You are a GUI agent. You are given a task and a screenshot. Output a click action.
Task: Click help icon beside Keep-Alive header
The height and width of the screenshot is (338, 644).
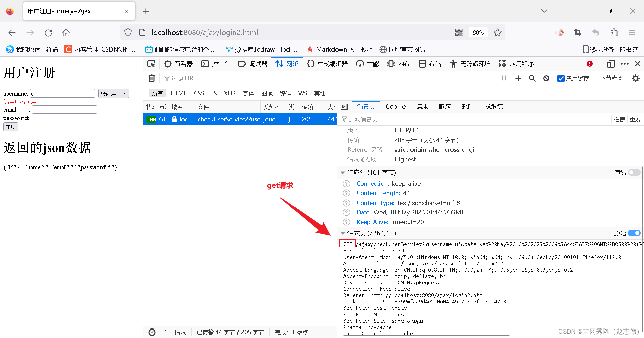pyautogui.click(x=346, y=222)
